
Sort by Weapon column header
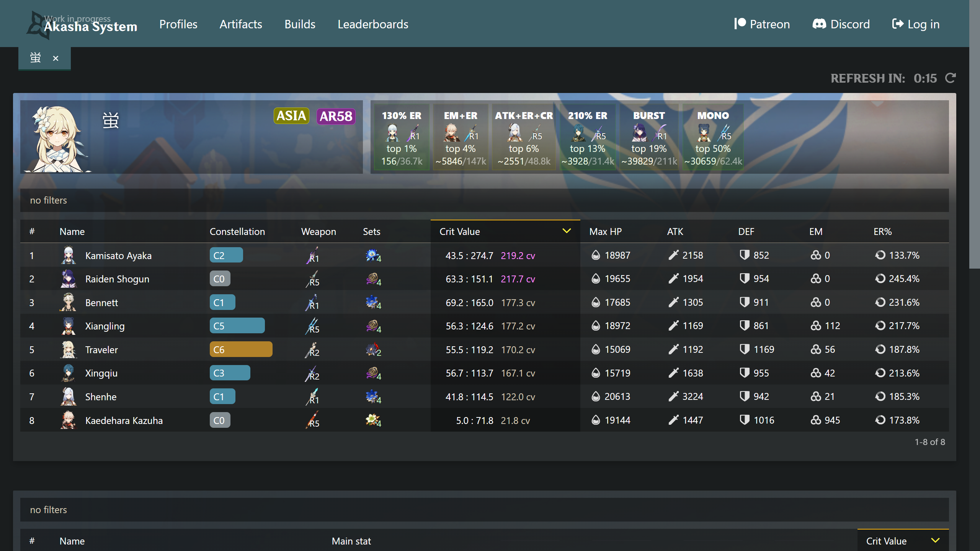pyautogui.click(x=318, y=231)
